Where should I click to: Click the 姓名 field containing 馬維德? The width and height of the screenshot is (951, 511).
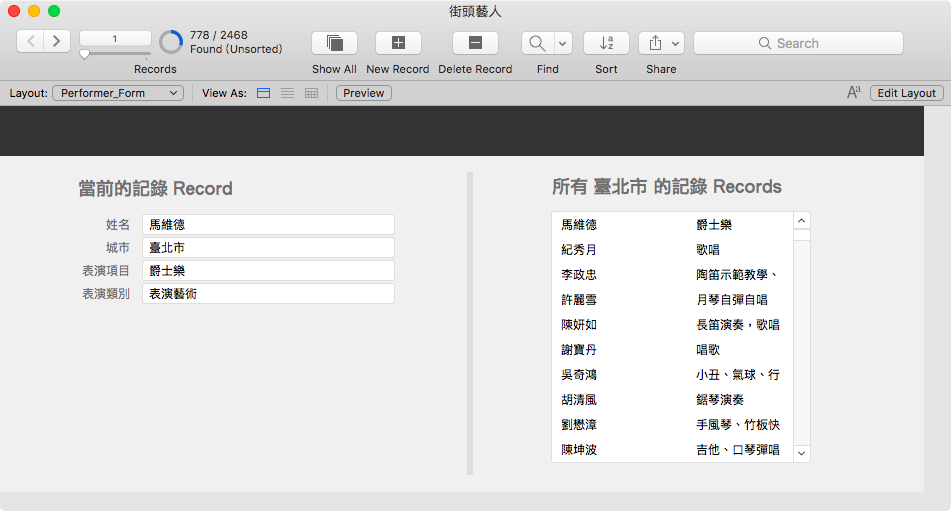(x=268, y=224)
